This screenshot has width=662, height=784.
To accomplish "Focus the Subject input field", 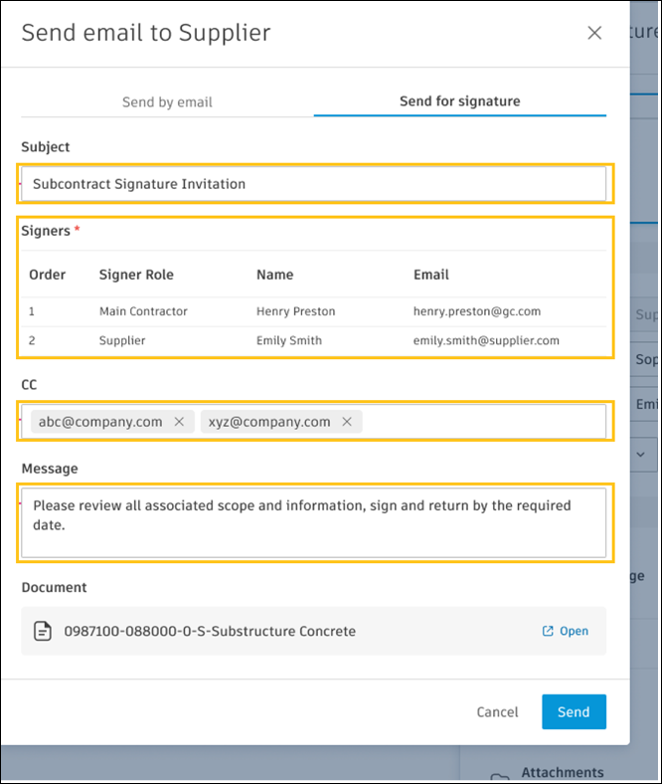I will tap(314, 184).
